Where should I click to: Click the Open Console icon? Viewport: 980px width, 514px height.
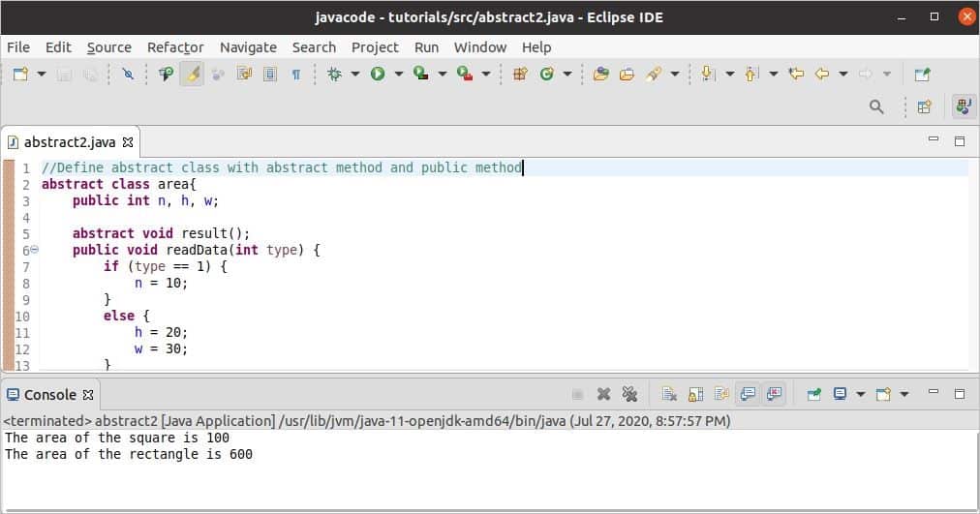(884, 394)
